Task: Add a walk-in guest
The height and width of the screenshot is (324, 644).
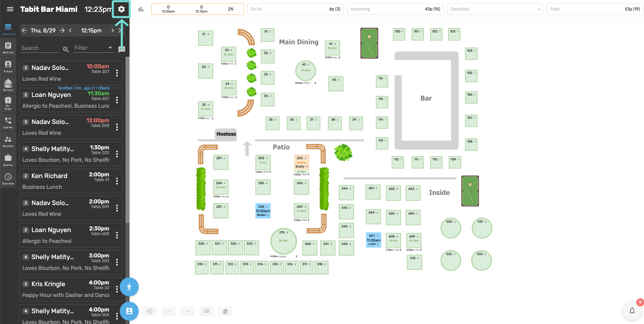Action: click(x=129, y=287)
